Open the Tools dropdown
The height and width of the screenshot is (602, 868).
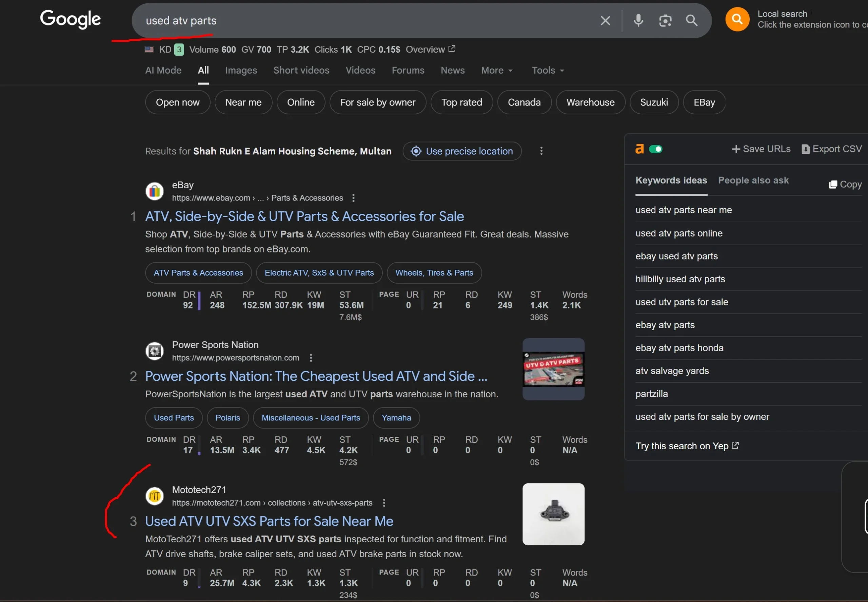(547, 71)
